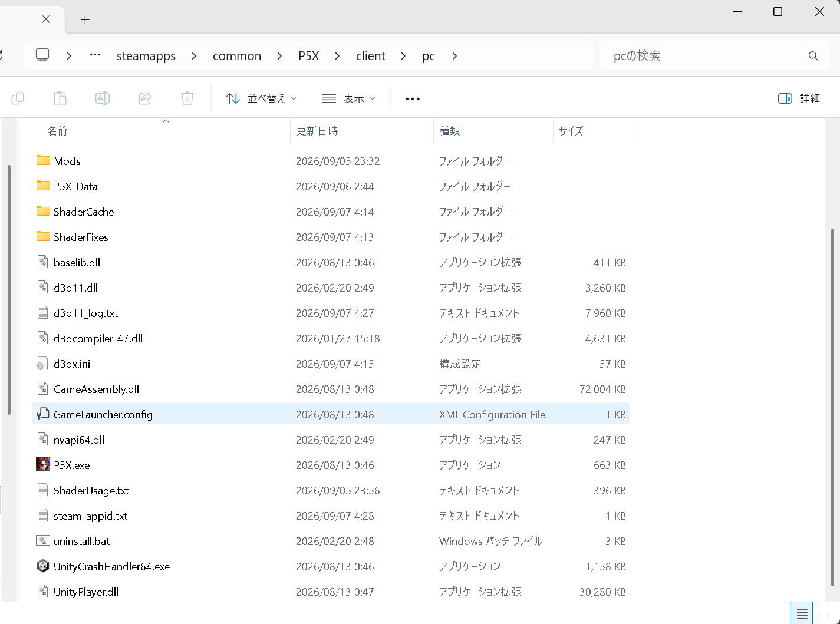Click the uninstall.bat batch file icon
The height and width of the screenshot is (624, 840).
click(x=43, y=541)
